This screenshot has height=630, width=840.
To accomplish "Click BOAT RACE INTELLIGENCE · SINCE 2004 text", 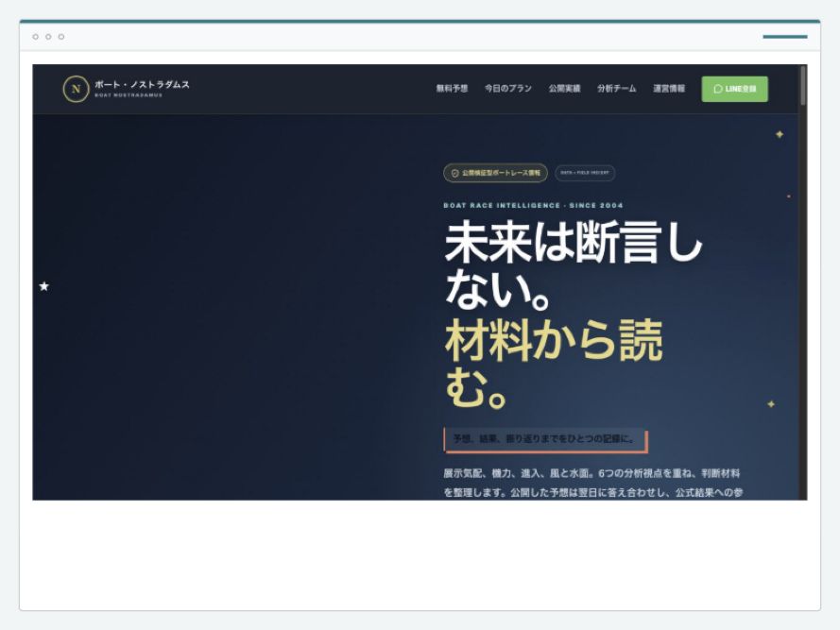I will pyautogui.click(x=533, y=205).
